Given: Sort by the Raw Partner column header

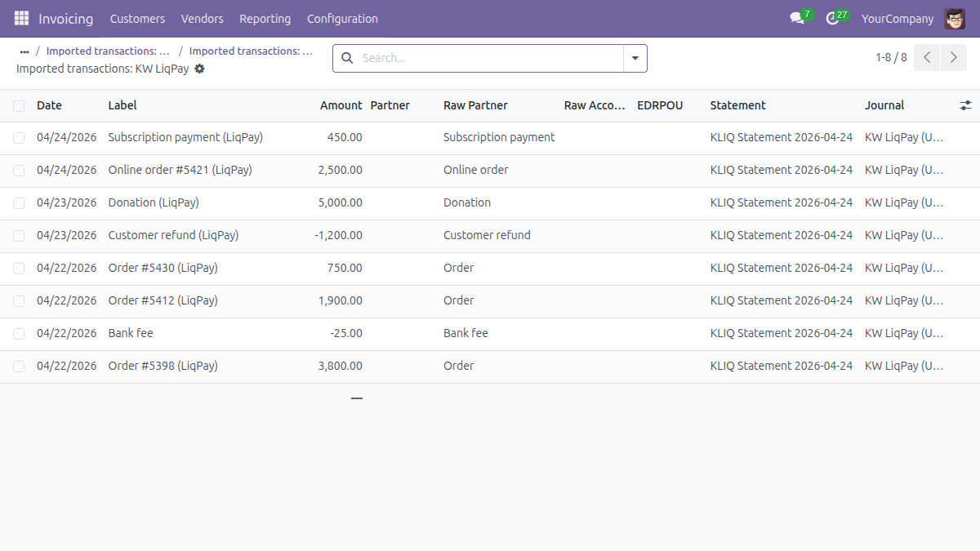Looking at the screenshot, I should 475,105.
